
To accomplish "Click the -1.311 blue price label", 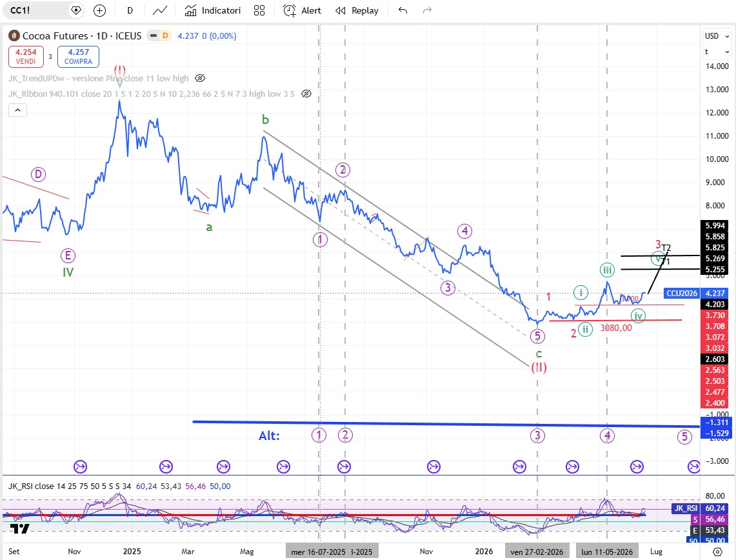I will pos(715,423).
